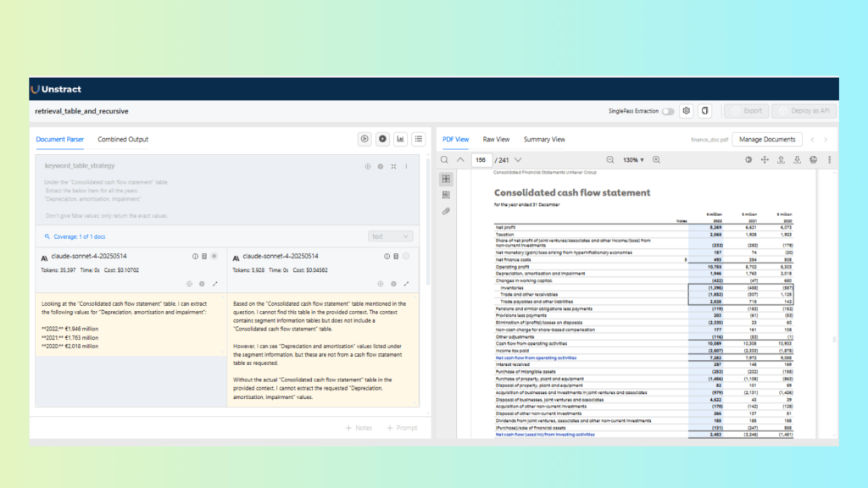Toggle the SinglePass Extraction switch

668,111
